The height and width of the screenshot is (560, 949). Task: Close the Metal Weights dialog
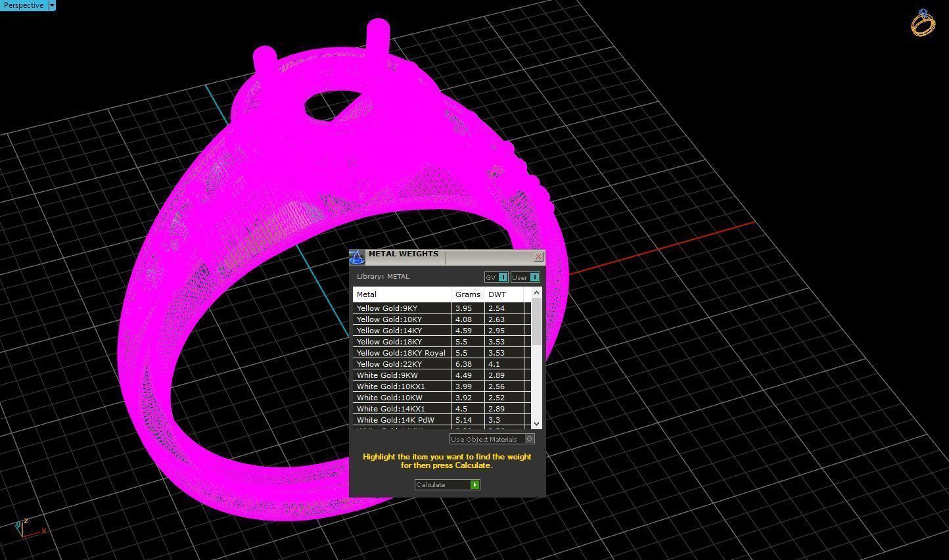(x=538, y=256)
